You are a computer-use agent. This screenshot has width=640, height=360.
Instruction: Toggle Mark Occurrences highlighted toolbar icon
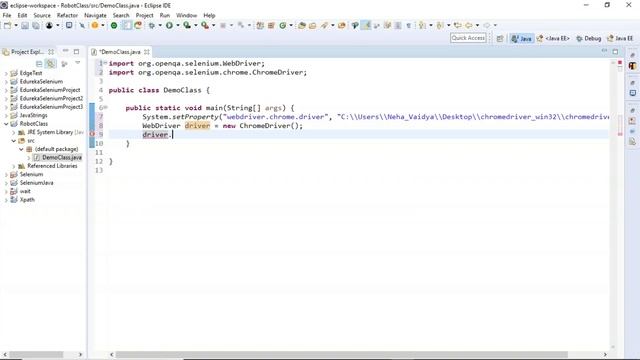point(366,25)
